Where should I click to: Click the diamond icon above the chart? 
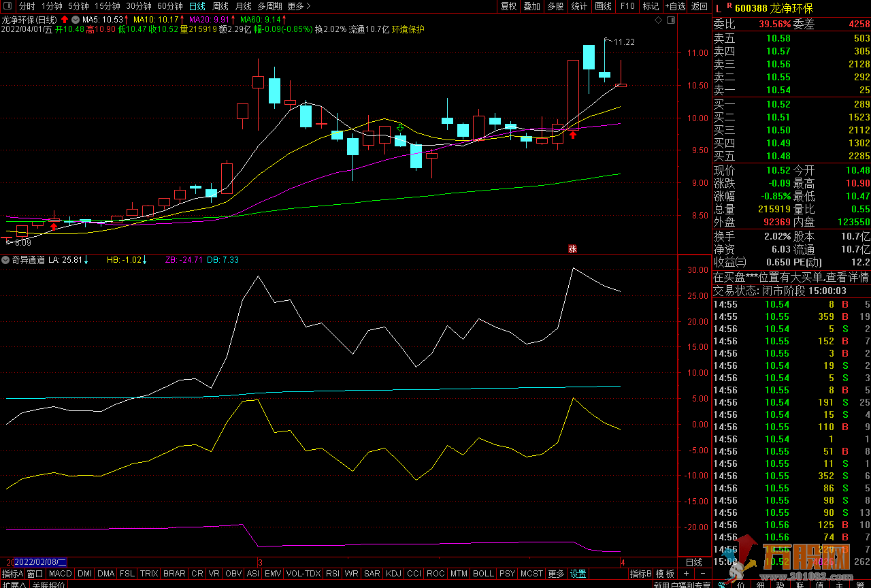click(x=658, y=20)
